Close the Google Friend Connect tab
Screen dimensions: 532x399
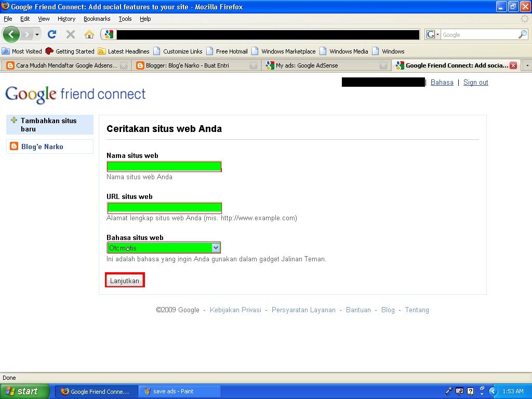click(x=513, y=65)
